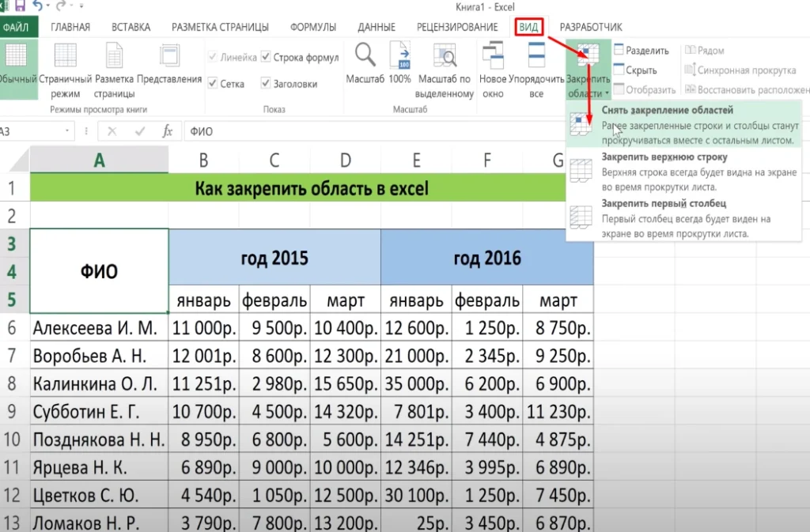Switch to Page Break view (Страничный режим)

(x=66, y=68)
